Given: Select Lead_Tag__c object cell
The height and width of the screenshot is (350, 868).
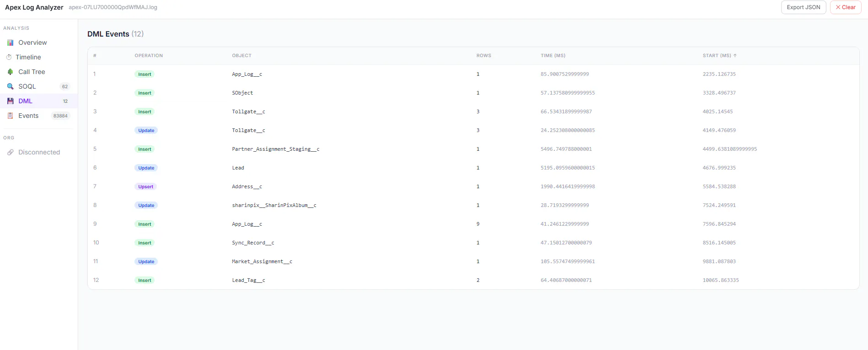Looking at the screenshot, I should pos(248,280).
